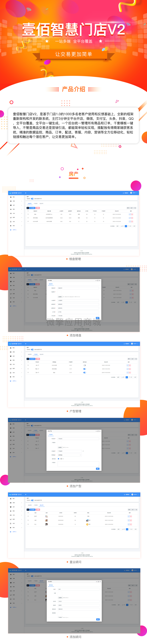Screen dimensions: 147x644
Task: Click the 楼盘名称 input in 添加楼盘 dialog
Action: tap(78, 288)
